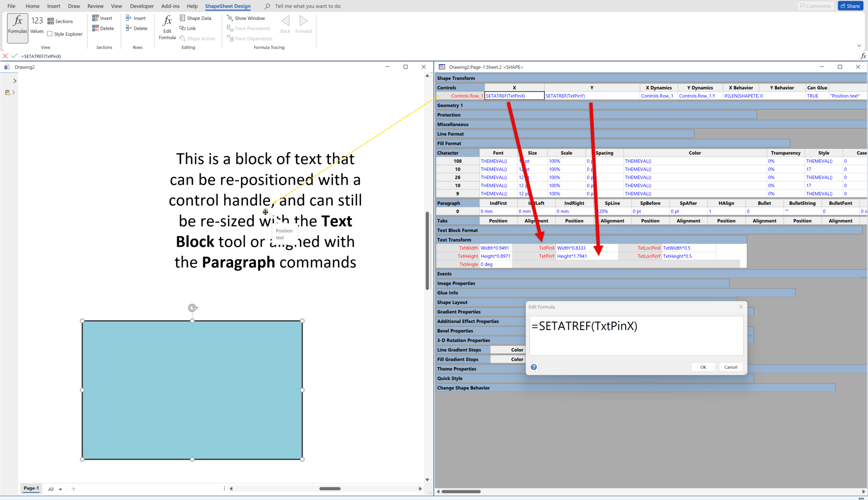The image size is (868, 500).
Task: Cancel the Edit Formula dialog
Action: click(730, 367)
